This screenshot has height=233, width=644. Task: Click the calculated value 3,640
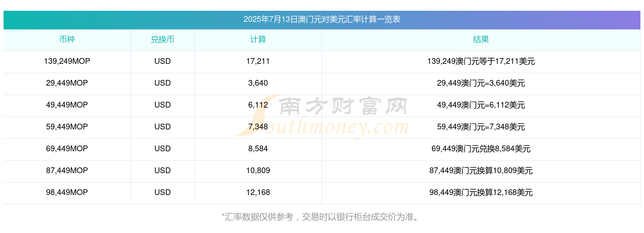pos(258,83)
